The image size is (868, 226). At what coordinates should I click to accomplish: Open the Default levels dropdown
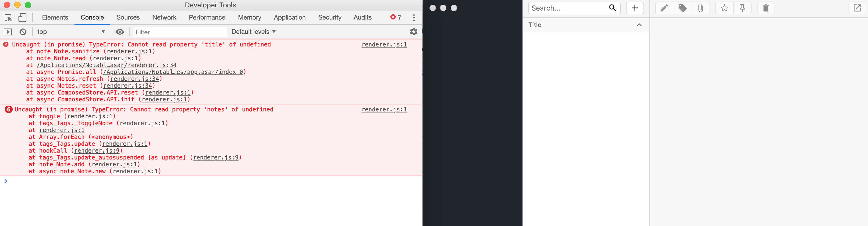click(x=253, y=32)
